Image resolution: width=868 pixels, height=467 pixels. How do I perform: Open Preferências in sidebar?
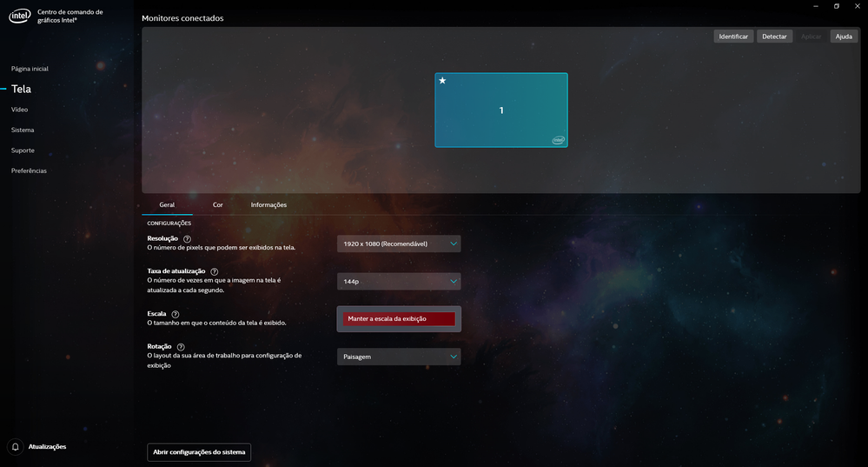point(29,170)
